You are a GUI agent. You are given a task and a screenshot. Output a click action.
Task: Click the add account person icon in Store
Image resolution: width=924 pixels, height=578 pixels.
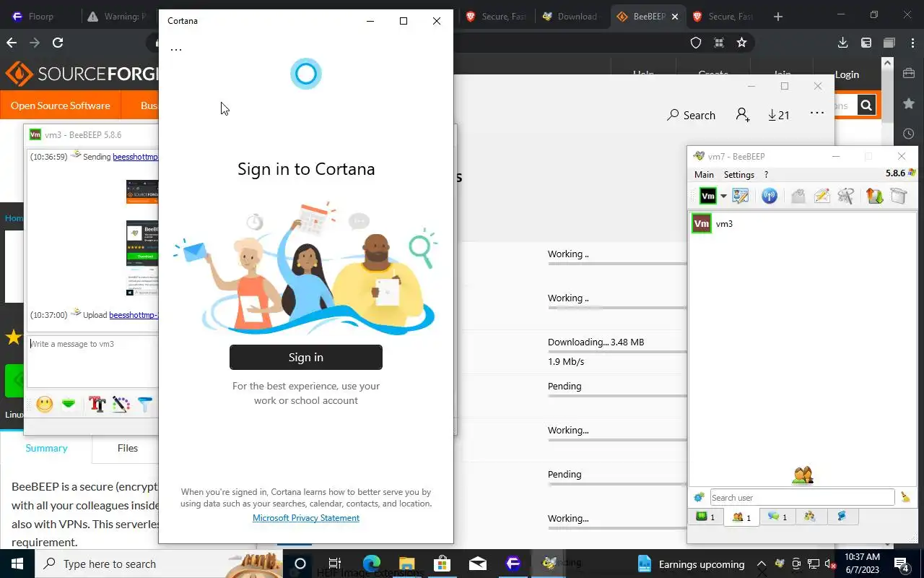pyautogui.click(x=743, y=115)
